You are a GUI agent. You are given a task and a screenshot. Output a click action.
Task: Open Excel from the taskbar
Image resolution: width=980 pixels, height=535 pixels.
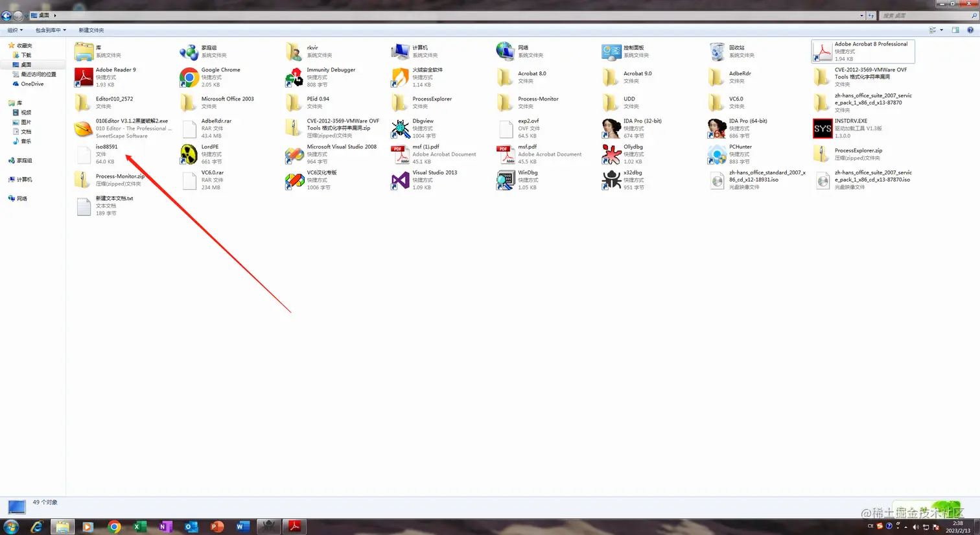tap(139, 527)
